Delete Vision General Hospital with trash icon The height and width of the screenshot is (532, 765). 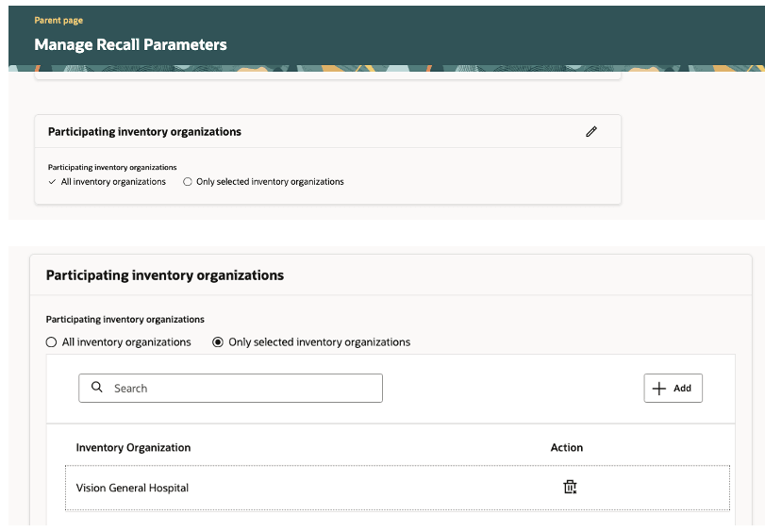(x=570, y=487)
